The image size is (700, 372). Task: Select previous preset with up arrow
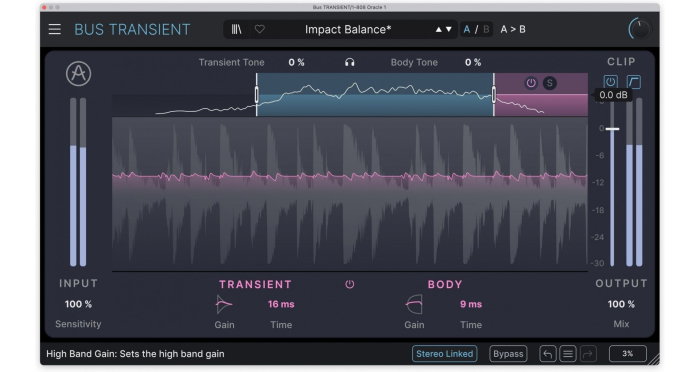coord(438,29)
